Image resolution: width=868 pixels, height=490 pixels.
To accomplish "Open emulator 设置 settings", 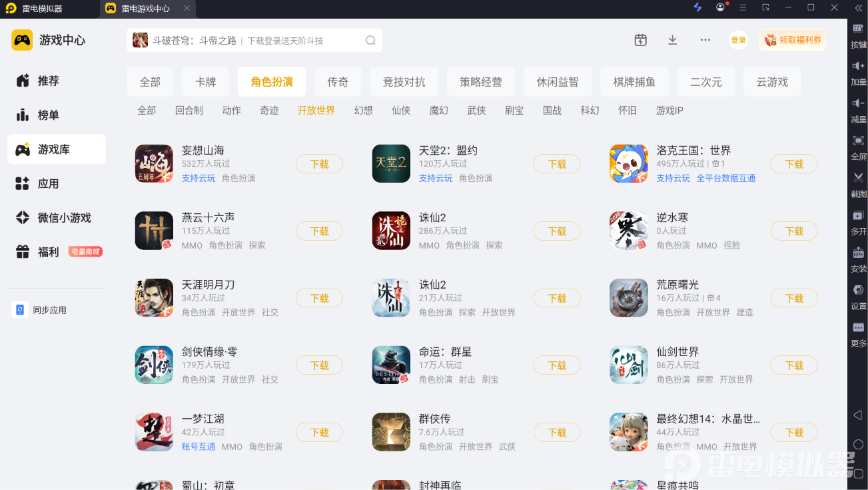I will (x=858, y=297).
